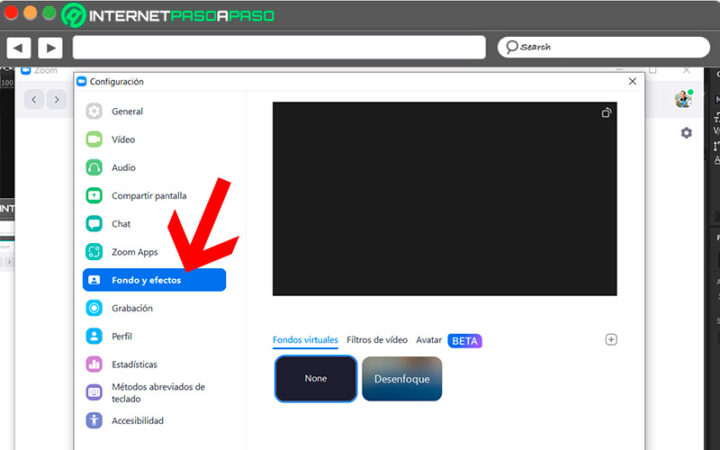Select Zoom Apps in sidebar
Image resolution: width=720 pixels, height=450 pixels.
134,252
